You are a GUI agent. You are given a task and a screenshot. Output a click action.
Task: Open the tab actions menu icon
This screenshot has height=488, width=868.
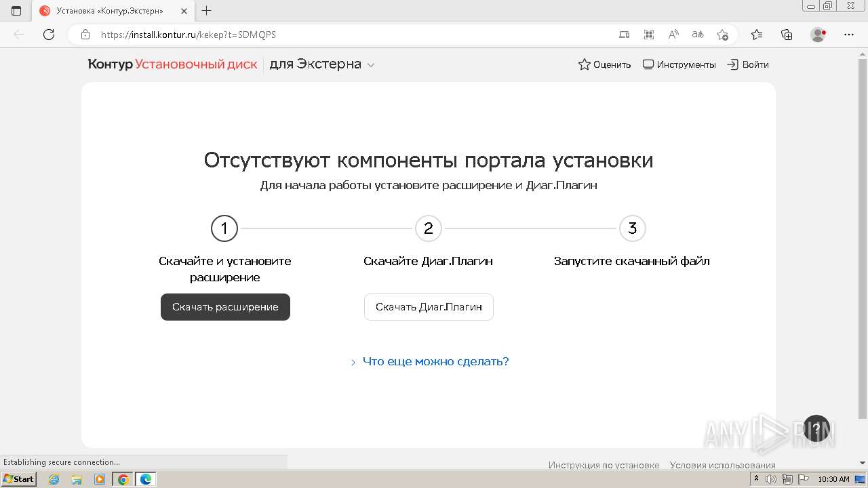(16, 11)
